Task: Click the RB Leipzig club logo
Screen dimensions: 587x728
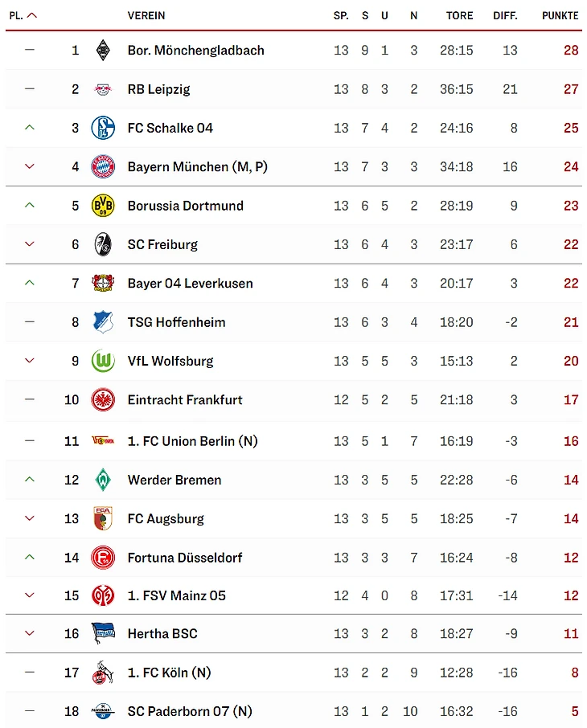Action: tap(102, 89)
